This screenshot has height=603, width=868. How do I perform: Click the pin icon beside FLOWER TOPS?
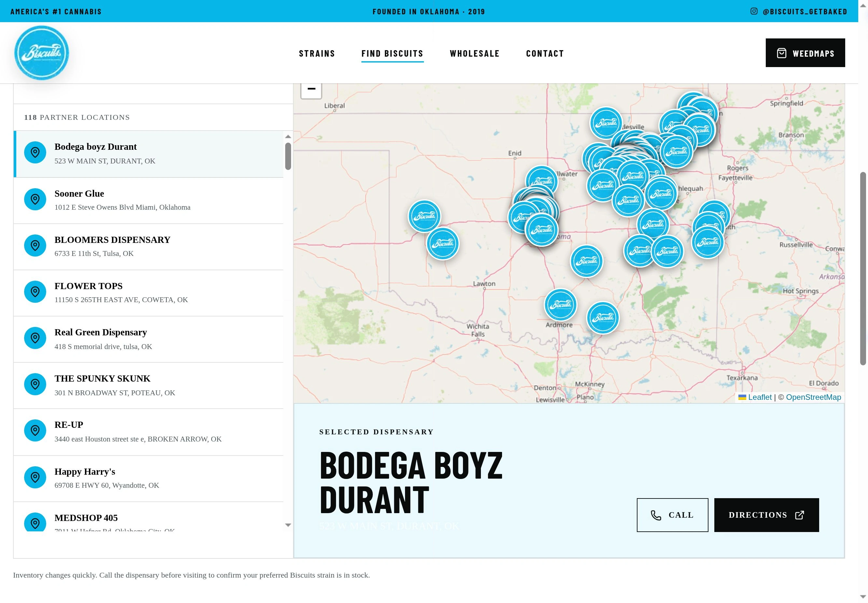coord(35,292)
